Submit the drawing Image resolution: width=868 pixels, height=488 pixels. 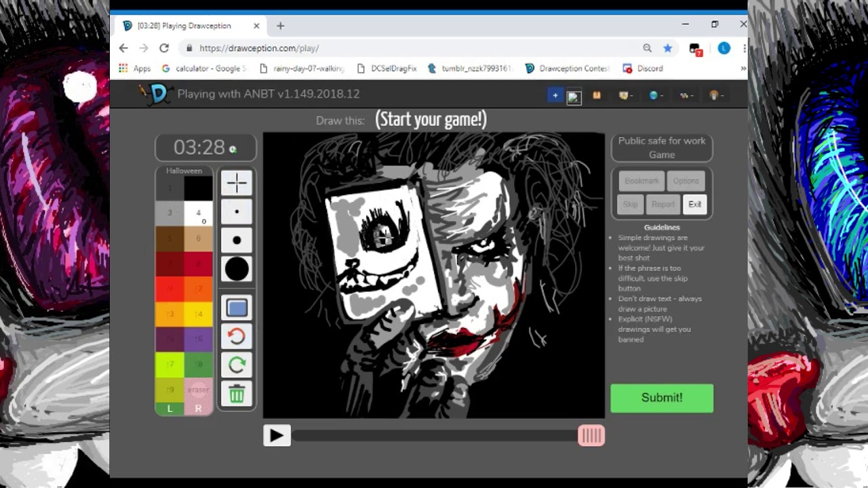tap(662, 398)
